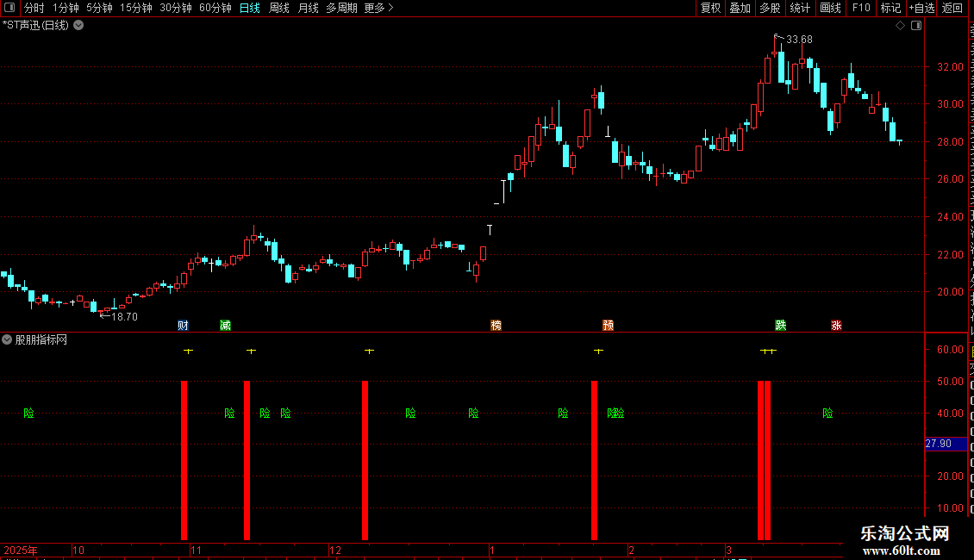Image resolution: width=974 pixels, height=560 pixels.
Task: Click the 叠加 overlay button
Action: coord(740,8)
